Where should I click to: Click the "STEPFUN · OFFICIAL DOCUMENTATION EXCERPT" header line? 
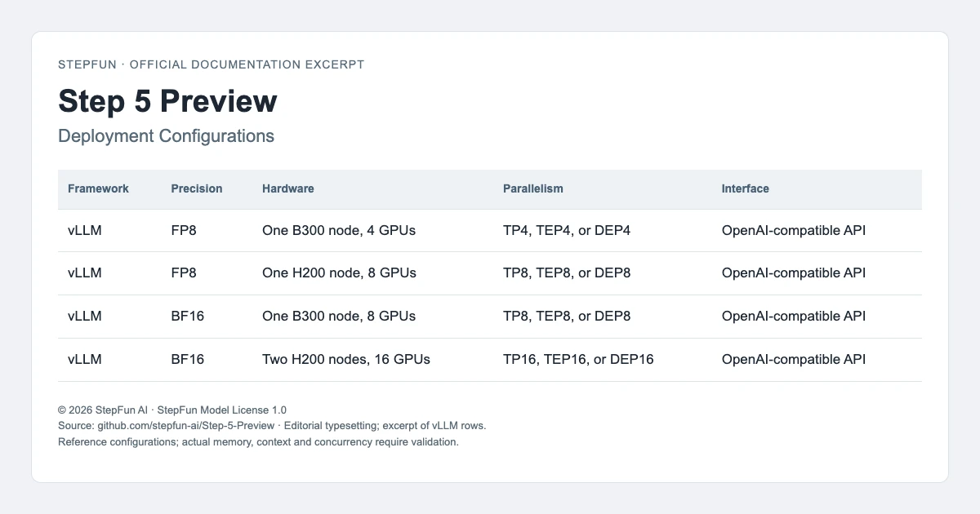[211, 64]
